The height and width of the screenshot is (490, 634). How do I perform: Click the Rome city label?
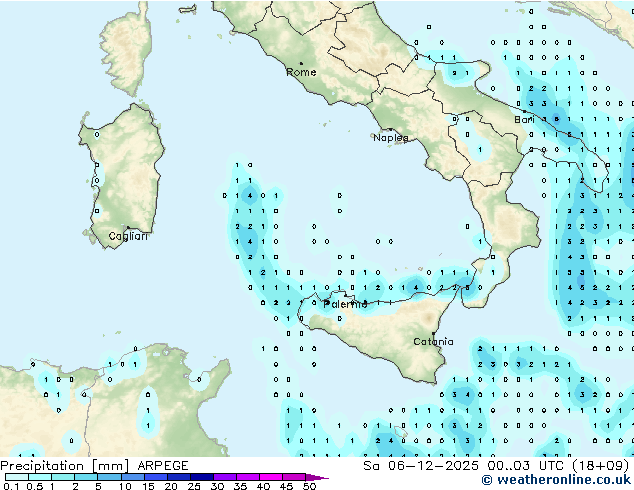click(301, 72)
